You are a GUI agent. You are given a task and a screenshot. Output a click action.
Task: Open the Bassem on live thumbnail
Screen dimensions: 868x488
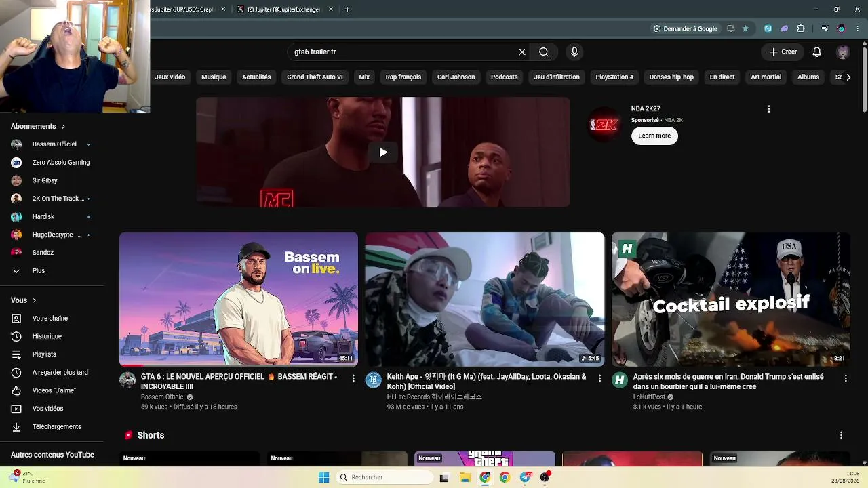(239, 300)
